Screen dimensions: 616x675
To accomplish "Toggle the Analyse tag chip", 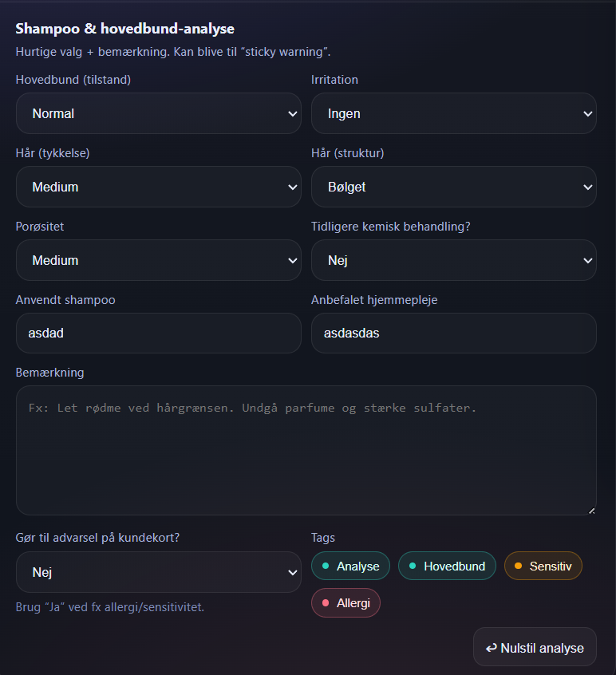I will (350, 566).
